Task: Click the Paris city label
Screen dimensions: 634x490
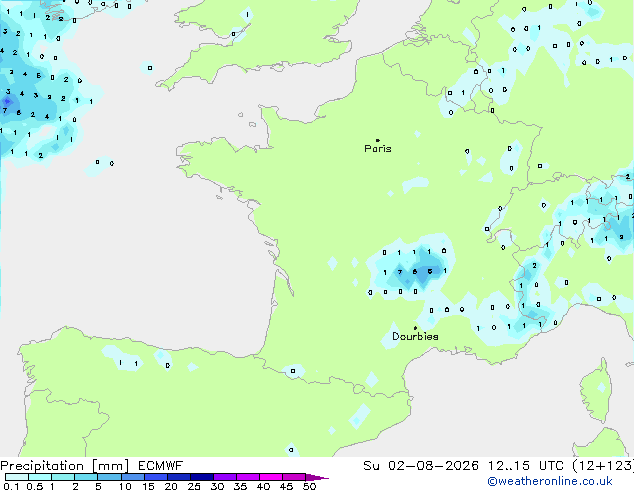Action: click(378, 149)
